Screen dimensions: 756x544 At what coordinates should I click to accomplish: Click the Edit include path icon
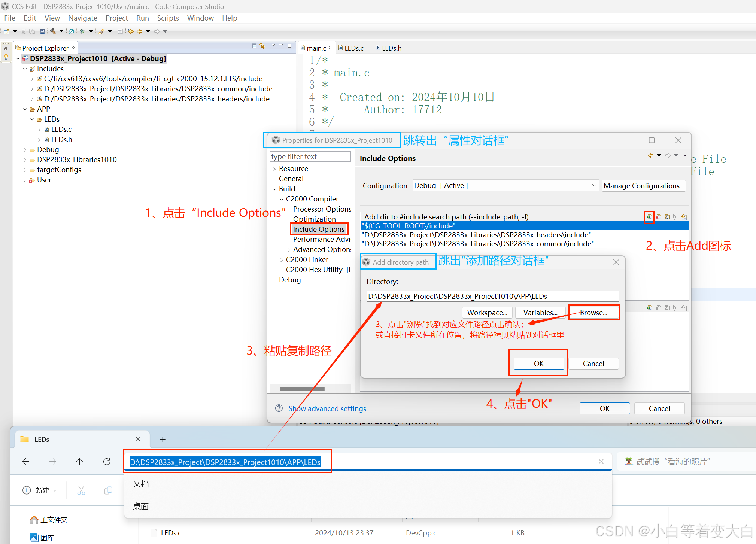point(667,217)
